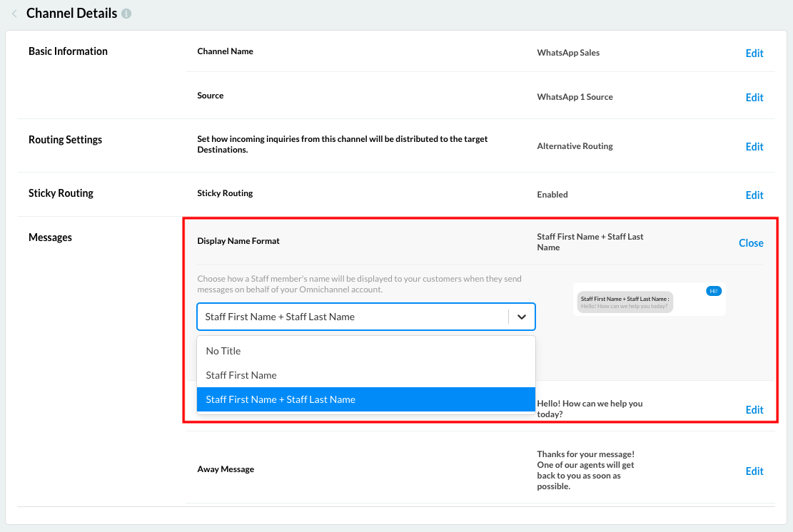This screenshot has height=532, width=793.
Task: Click the Basic Information section heading
Action: 68,51
